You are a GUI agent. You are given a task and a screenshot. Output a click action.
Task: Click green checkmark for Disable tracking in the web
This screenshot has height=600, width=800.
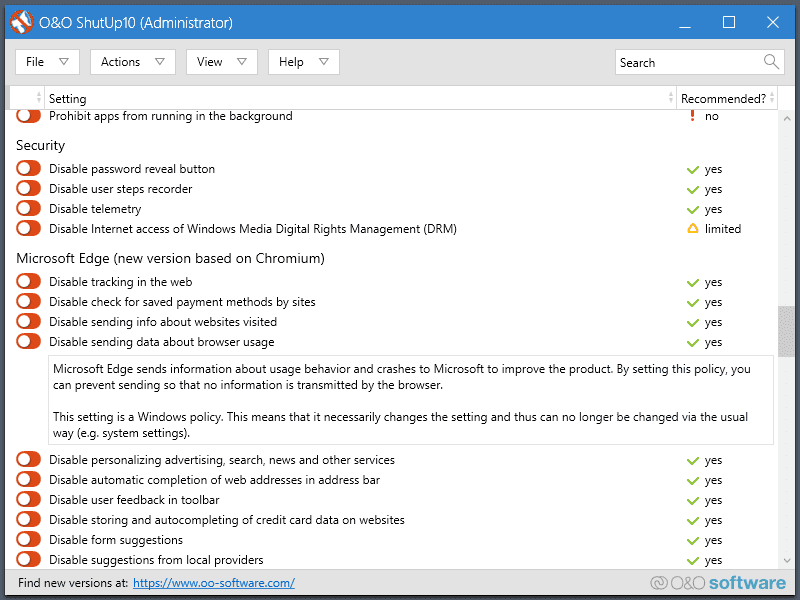click(x=692, y=282)
